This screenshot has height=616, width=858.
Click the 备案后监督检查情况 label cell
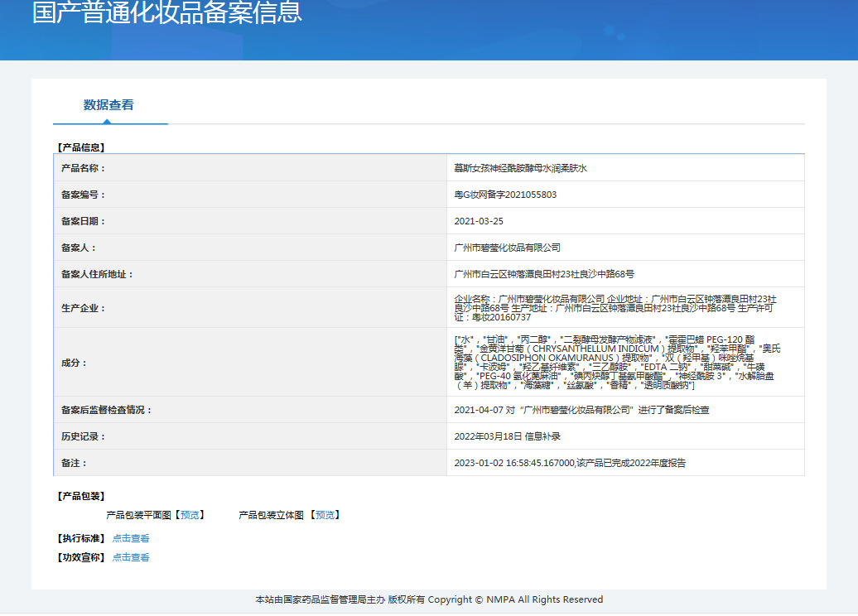click(250, 410)
